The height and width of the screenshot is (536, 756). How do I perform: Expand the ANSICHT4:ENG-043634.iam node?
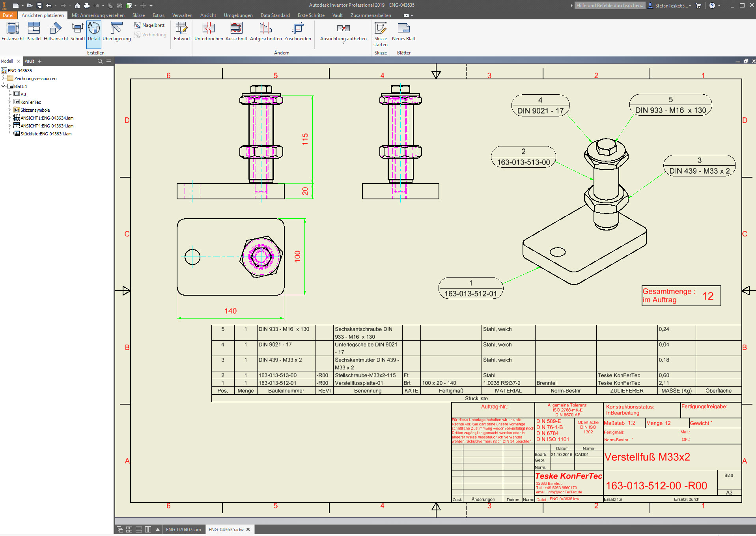10,126
